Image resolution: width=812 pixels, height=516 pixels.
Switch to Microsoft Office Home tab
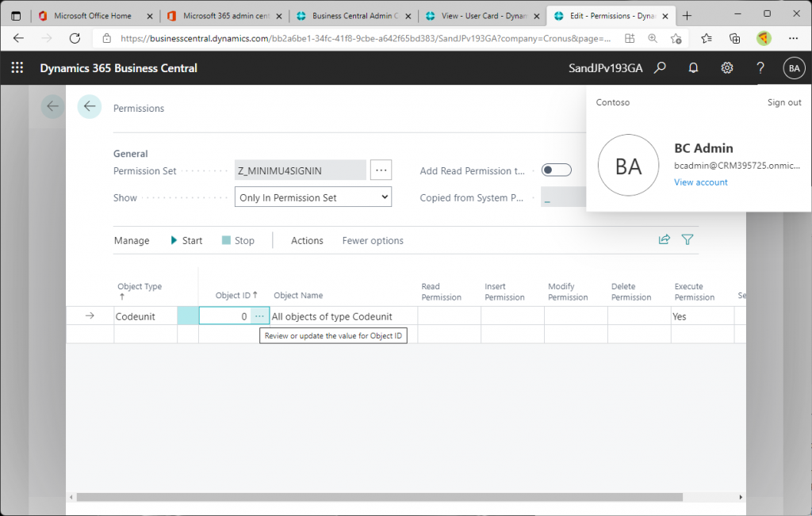coord(92,16)
